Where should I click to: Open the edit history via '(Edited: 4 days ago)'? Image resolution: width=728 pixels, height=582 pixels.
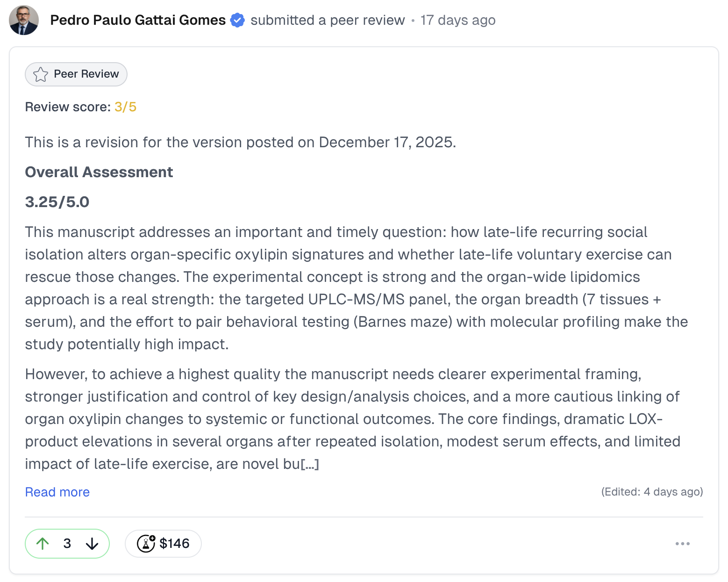[x=652, y=492]
